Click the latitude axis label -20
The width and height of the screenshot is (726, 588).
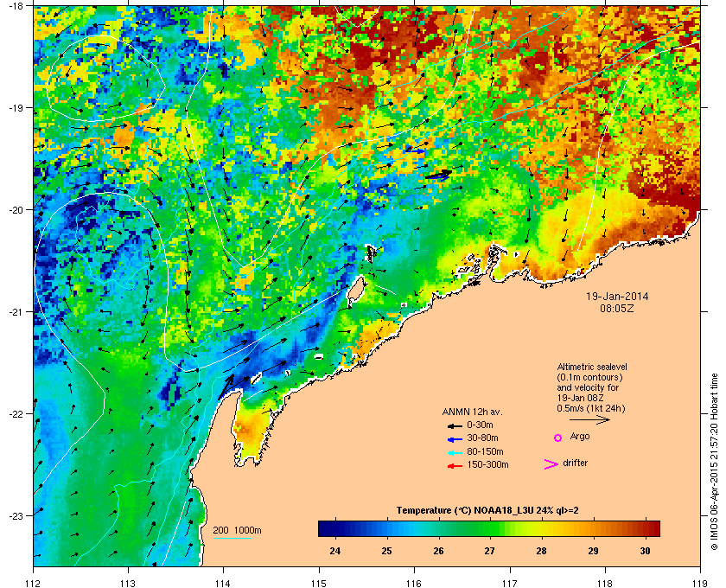pos(16,209)
